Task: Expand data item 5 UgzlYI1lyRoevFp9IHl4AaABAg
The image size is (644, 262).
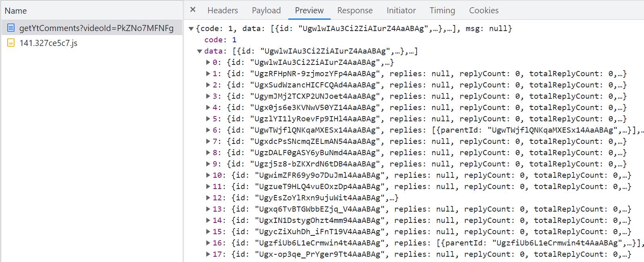Action: tap(208, 119)
